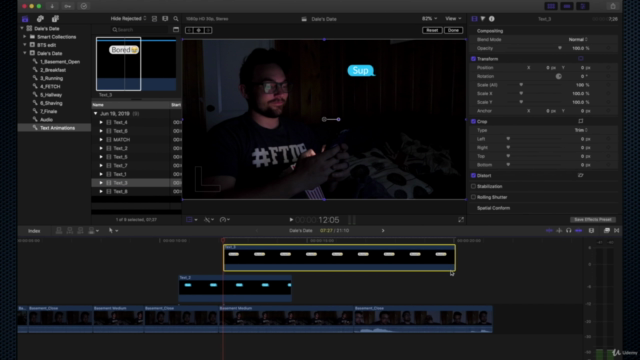Uncheck the Crop checkbox
Image resolution: width=640 pixels, height=360 pixels.
(x=473, y=121)
